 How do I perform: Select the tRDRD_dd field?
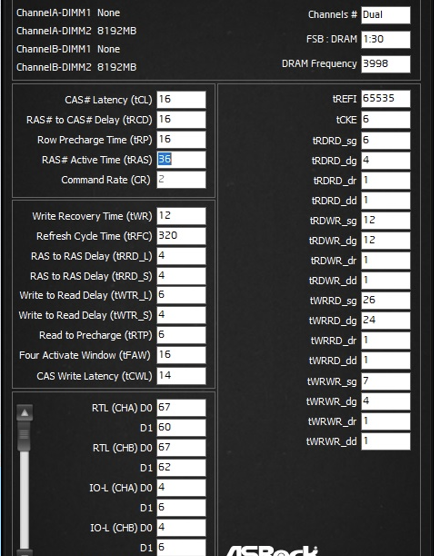click(x=386, y=200)
